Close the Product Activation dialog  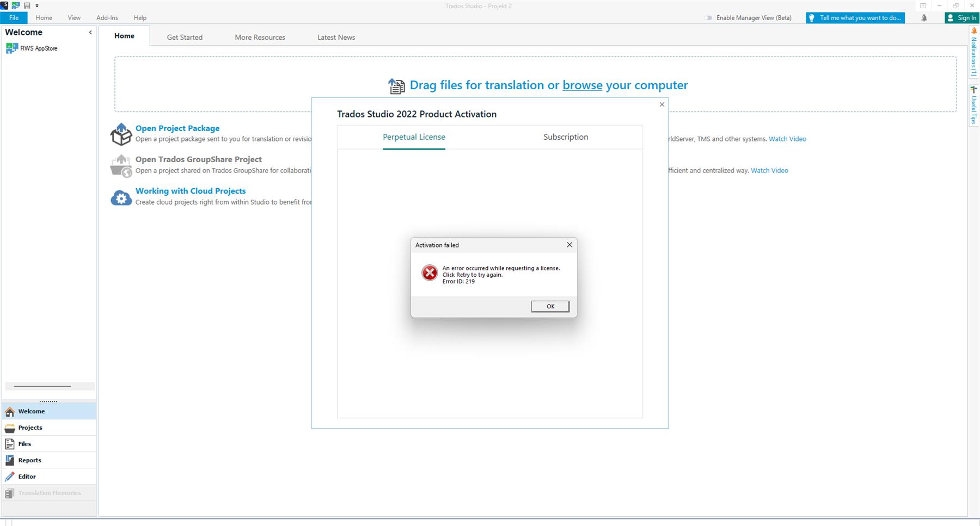[x=662, y=104]
